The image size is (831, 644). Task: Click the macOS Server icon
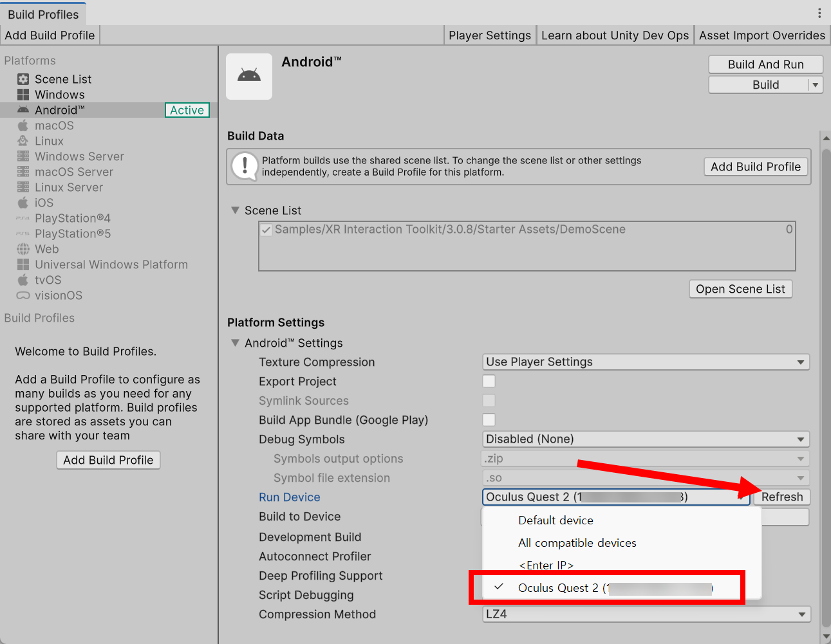pyautogui.click(x=23, y=172)
